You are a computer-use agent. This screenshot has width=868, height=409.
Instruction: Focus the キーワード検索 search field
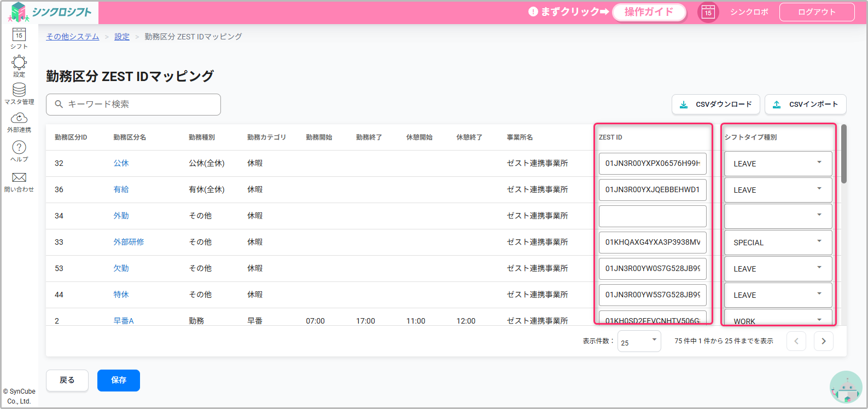click(133, 105)
